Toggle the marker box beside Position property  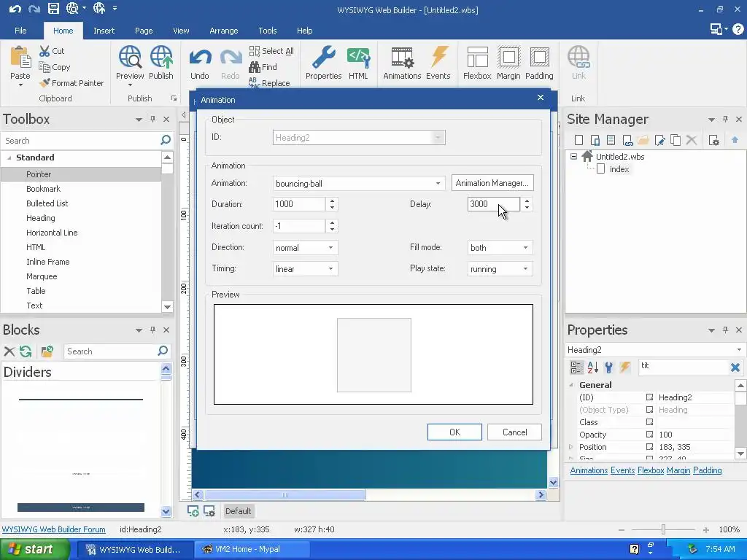coord(649,447)
